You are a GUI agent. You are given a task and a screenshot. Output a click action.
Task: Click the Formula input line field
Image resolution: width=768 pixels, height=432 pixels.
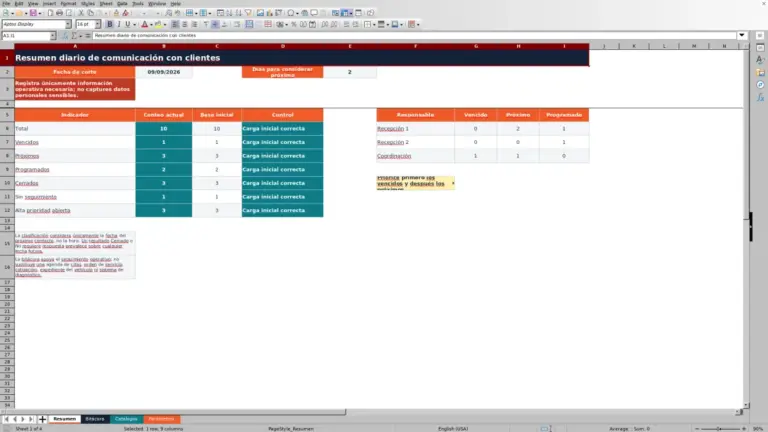click(x=414, y=35)
